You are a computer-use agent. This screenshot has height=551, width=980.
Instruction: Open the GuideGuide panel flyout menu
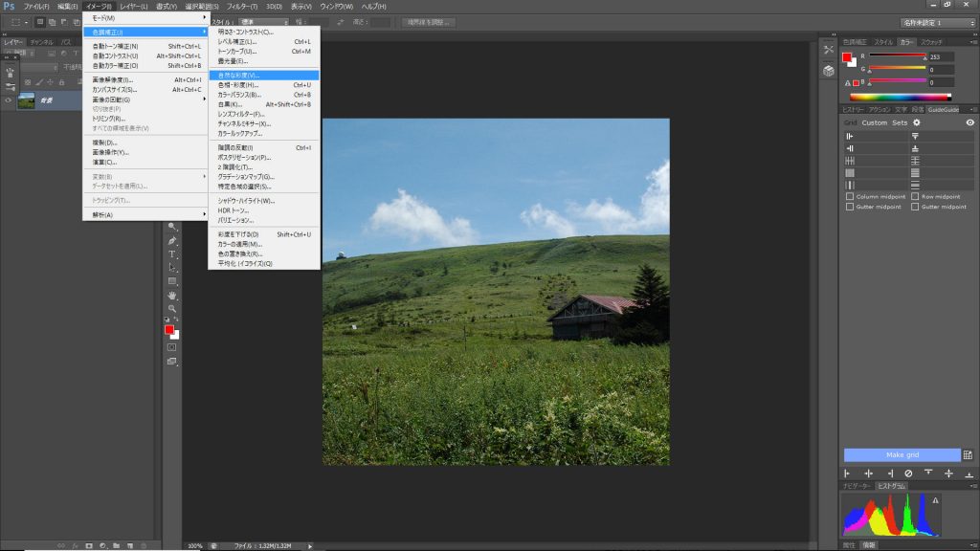pos(973,109)
